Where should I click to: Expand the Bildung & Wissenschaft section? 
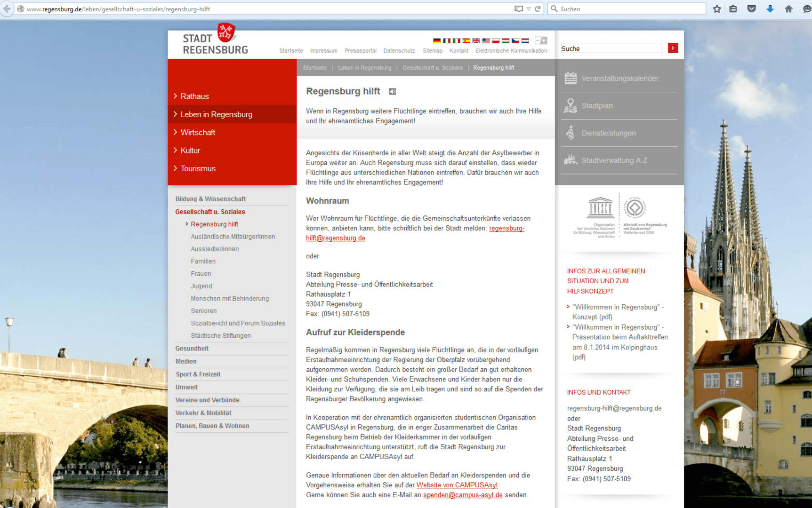pos(210,199)
